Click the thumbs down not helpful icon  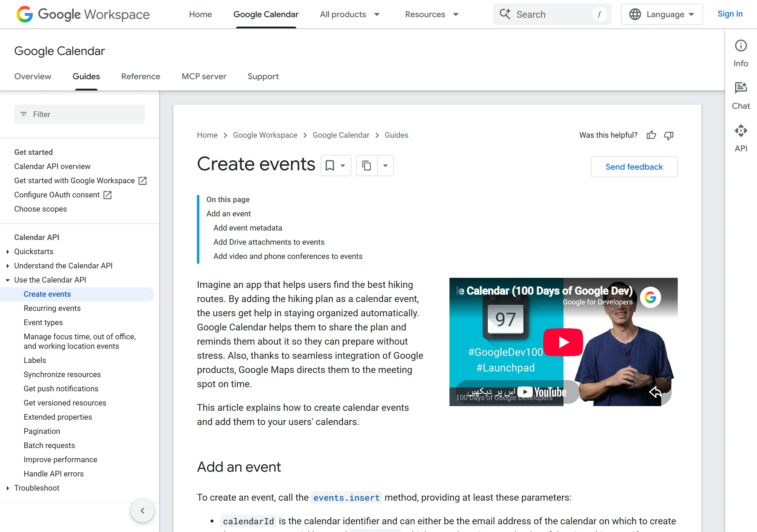669,135
